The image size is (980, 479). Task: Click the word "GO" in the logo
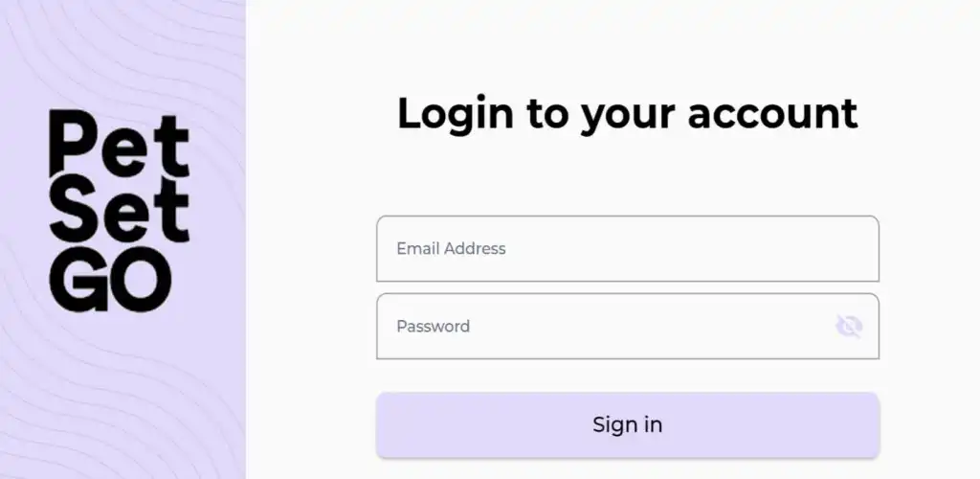tap(110, 280)
